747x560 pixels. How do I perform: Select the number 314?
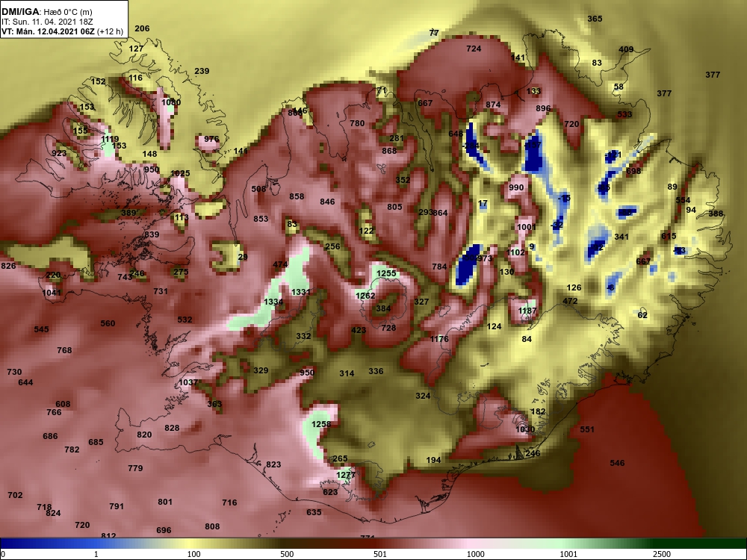(x=347, y=373)
